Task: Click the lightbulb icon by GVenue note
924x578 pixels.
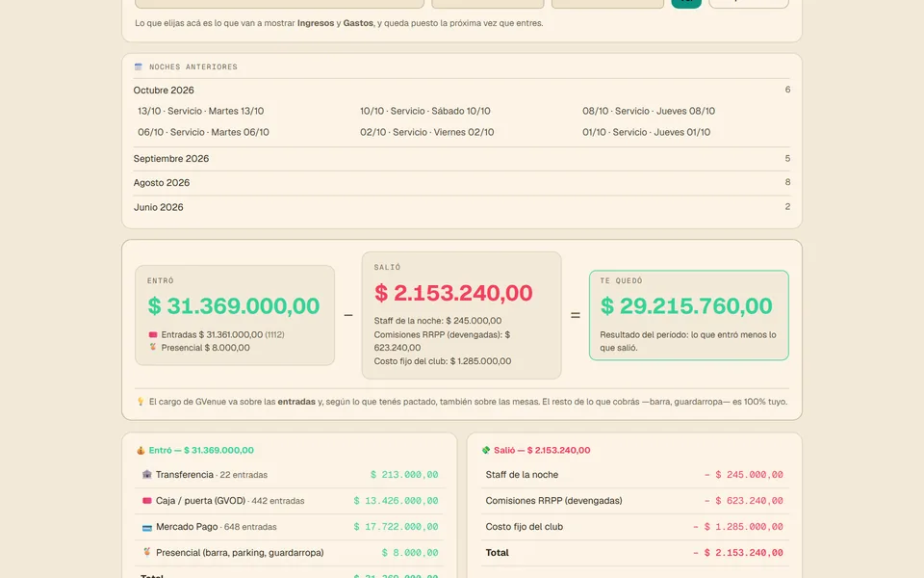Action: [x=141, y=402]
